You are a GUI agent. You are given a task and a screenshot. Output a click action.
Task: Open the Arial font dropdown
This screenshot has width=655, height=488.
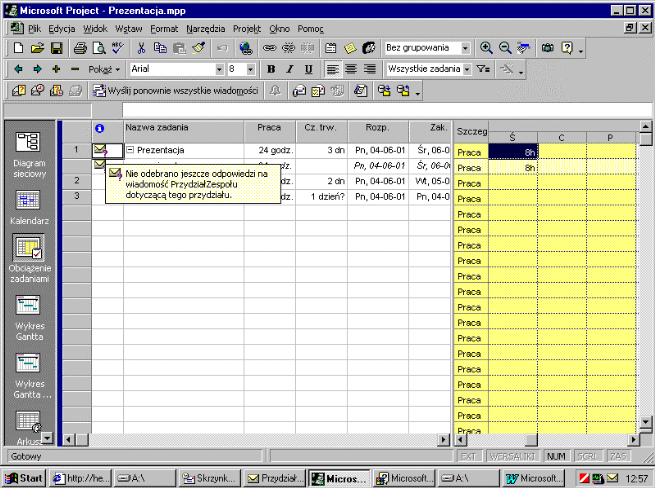(x=217, y=69)
